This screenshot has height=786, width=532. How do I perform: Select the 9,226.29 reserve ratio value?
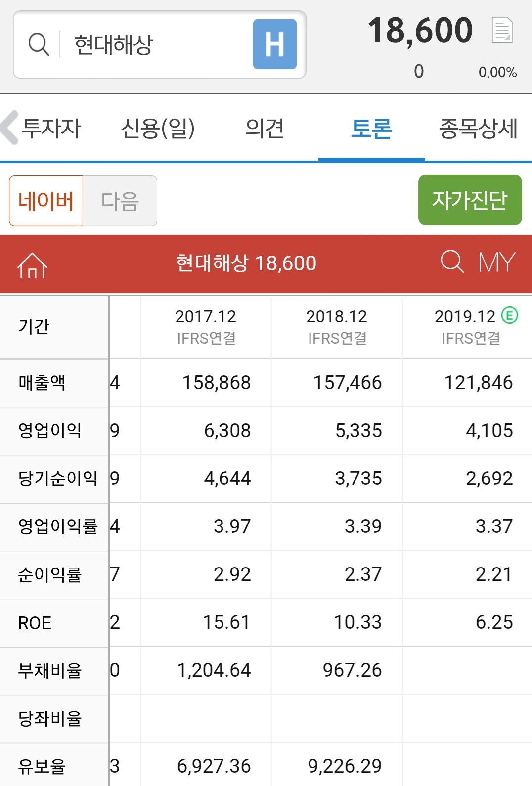coord(345,766)
